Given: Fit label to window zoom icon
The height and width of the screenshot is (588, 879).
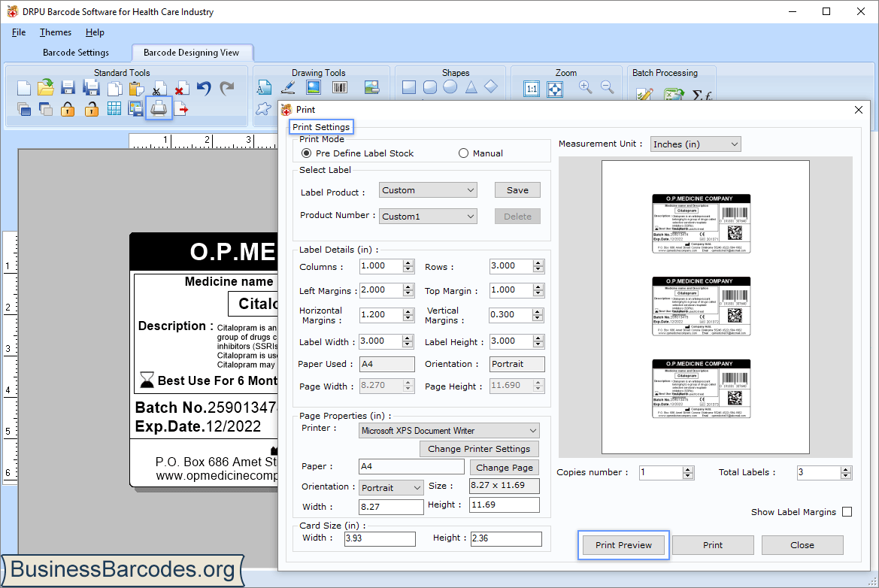Looking at the screenshot, I should [555, 89].
